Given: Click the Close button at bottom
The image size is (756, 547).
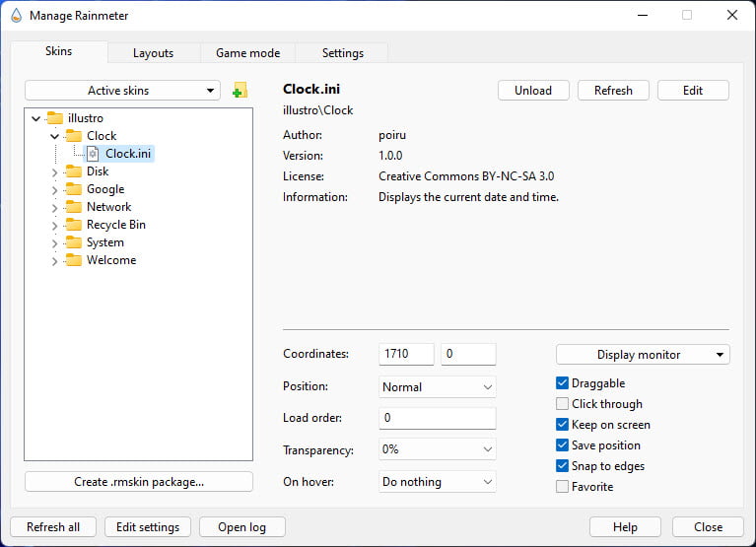Looking at the screenshot, I should tap(708, 526).
